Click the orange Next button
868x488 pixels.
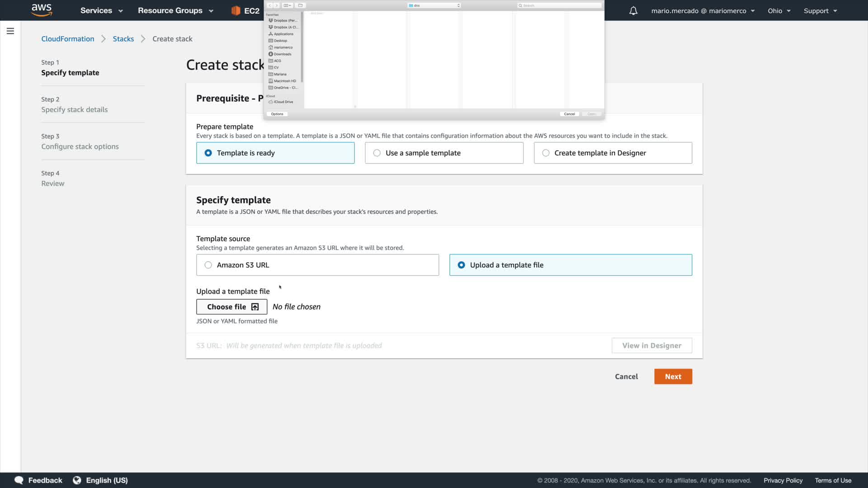click(x=673, y=377)
